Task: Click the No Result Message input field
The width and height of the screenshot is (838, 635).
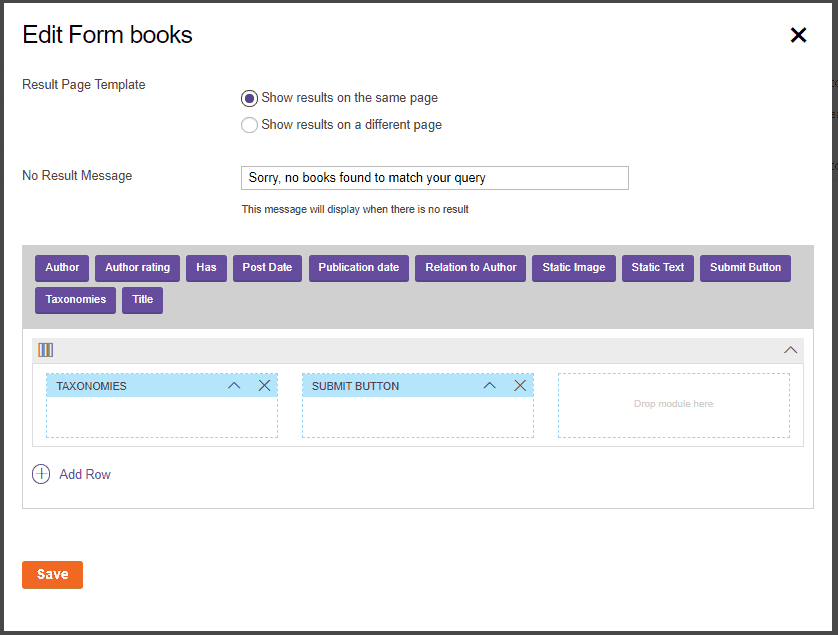Action: 434,178
